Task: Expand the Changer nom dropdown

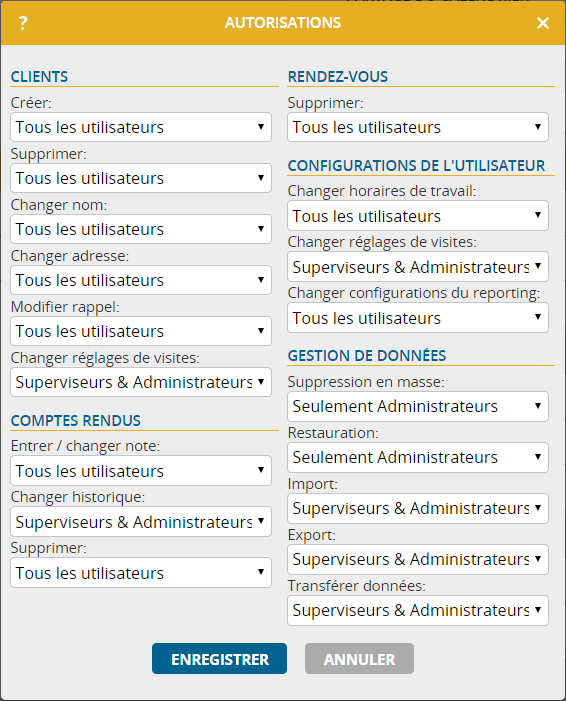Action: click(x=141, y=229)
